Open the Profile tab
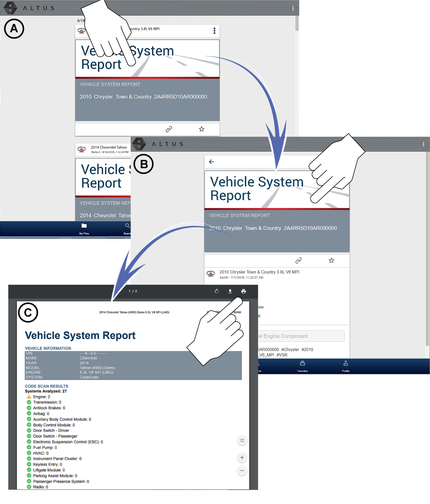 coord(346,366)
